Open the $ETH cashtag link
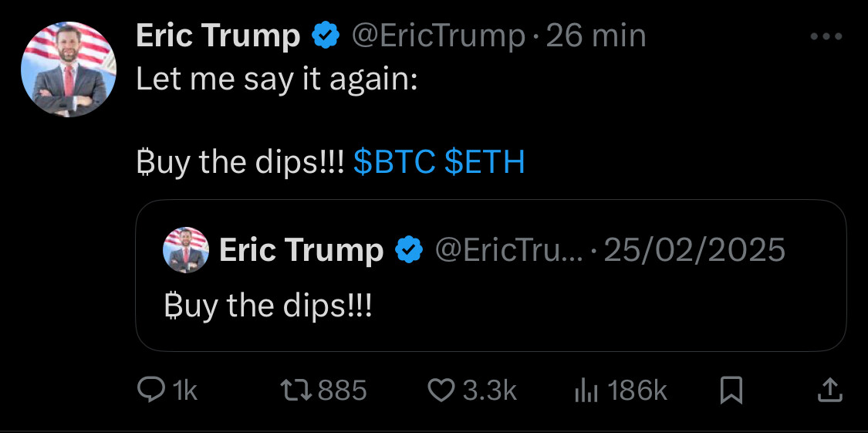This screenshot has width=868, height=433. [485, 162]
